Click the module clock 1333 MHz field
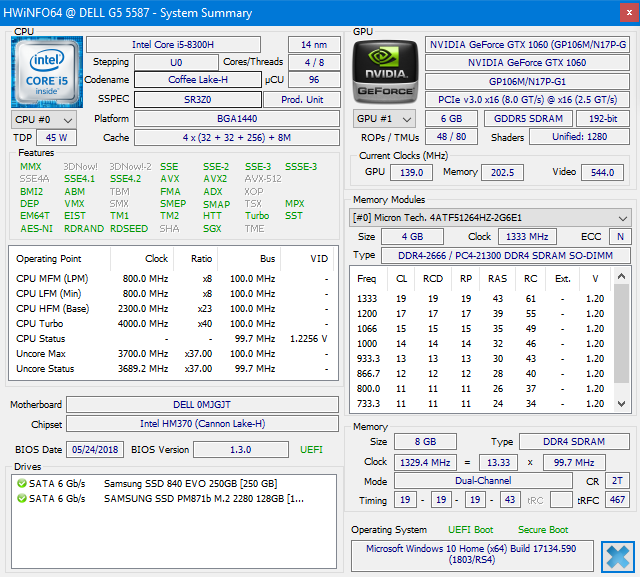 527,237
